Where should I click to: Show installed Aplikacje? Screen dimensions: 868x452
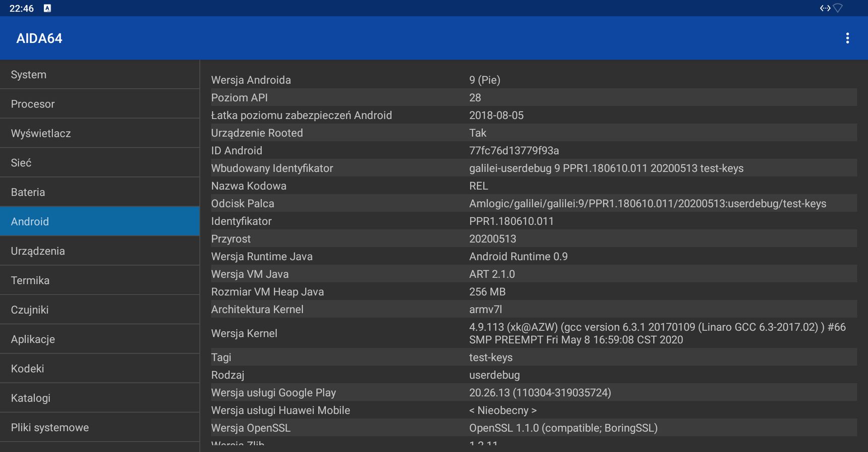tap(100, 339)
